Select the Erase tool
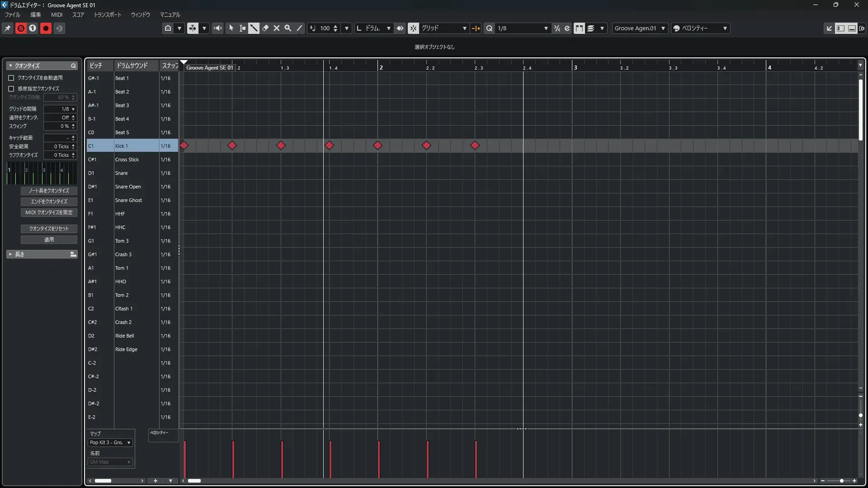The image size is (868, 488). point(265,28)
